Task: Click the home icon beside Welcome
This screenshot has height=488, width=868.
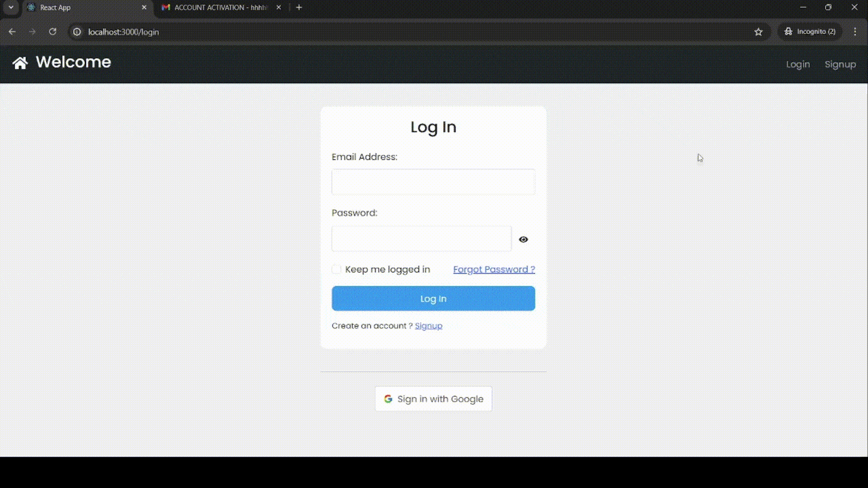Action: (x=20, y=63)
